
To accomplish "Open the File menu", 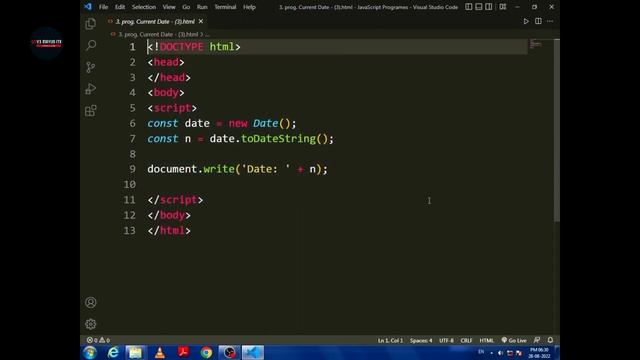I will pos(103,7).
